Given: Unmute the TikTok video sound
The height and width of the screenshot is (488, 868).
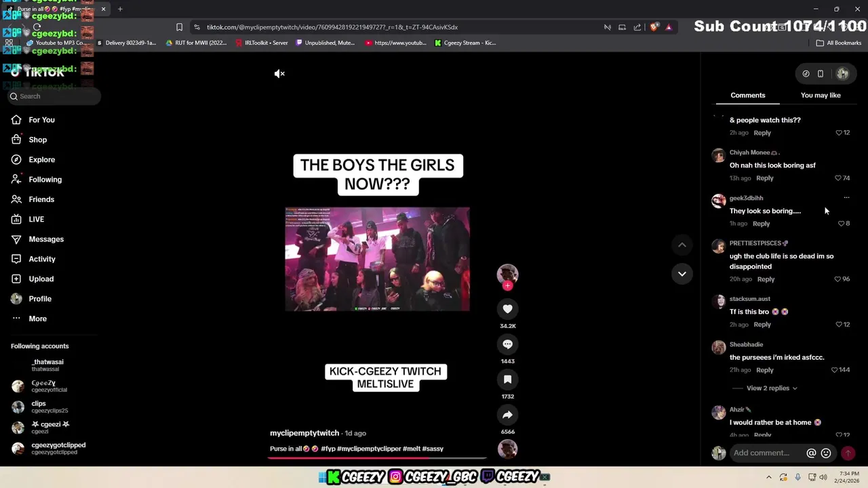Looking at the screenshot, I should pos(279,73).
